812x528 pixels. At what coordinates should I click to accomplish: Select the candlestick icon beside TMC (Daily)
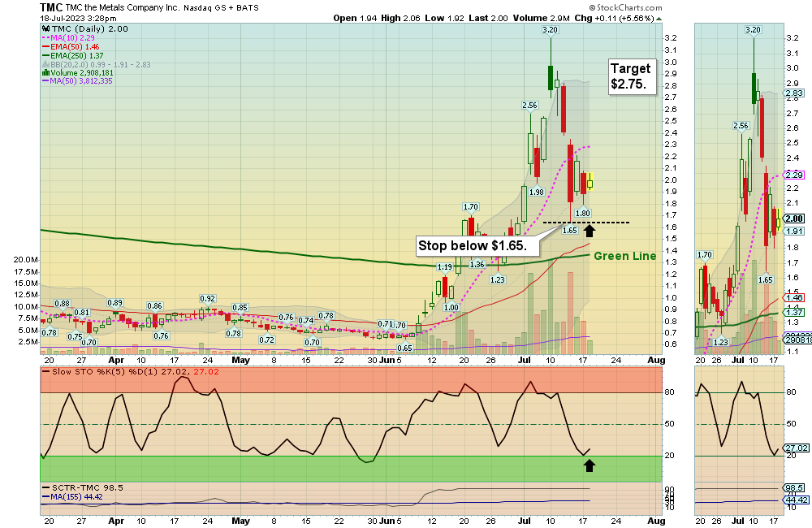(45, 28)
